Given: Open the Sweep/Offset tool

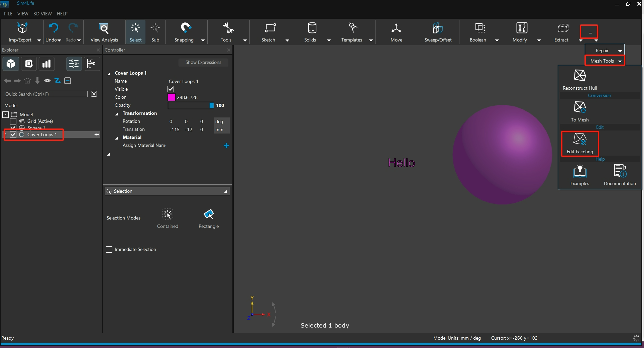Looking at the screenshot, I should point(438,28).
